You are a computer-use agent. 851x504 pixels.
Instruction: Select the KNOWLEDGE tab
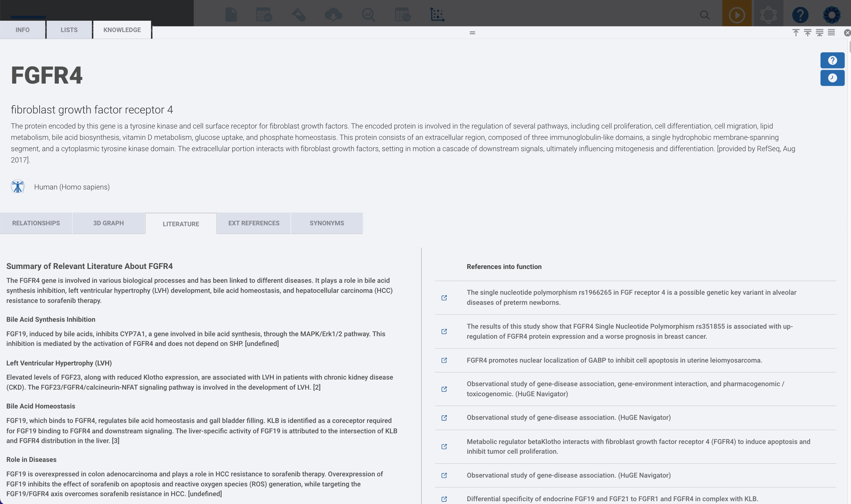point(122,30)
